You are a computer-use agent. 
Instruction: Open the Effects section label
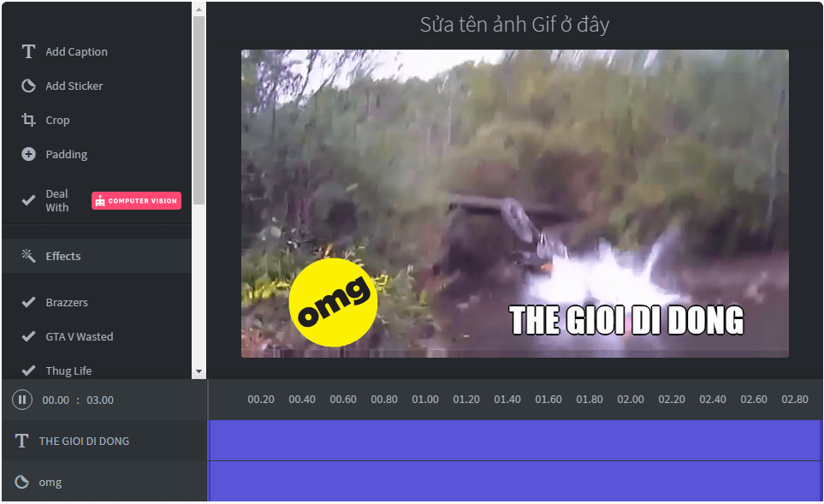[x=63, y=256]
